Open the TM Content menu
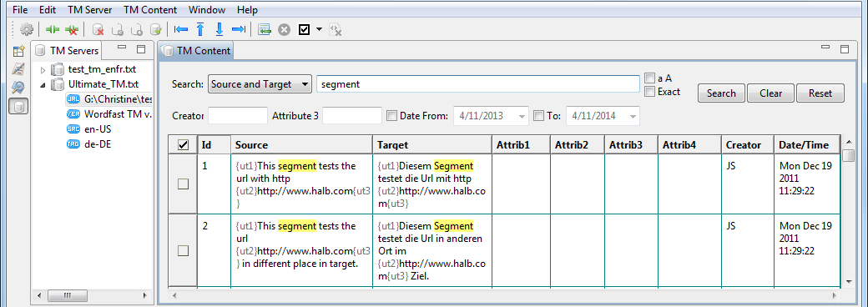The image size is (868, 307). click(x=150, y=10)
